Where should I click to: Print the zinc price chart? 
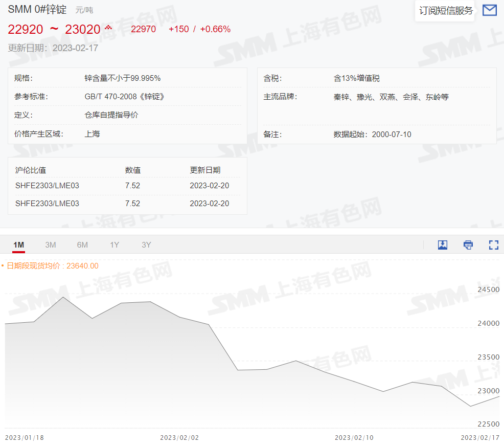(x=468, y=245)
